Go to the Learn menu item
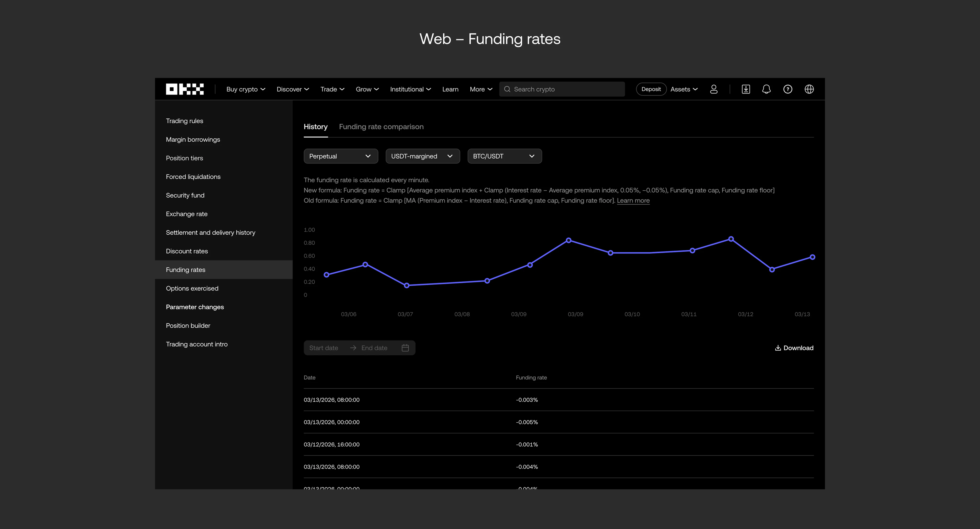Image resolution: width=980 pixels, height=529 pixels. pyautogui.click(x=450, y=89)
